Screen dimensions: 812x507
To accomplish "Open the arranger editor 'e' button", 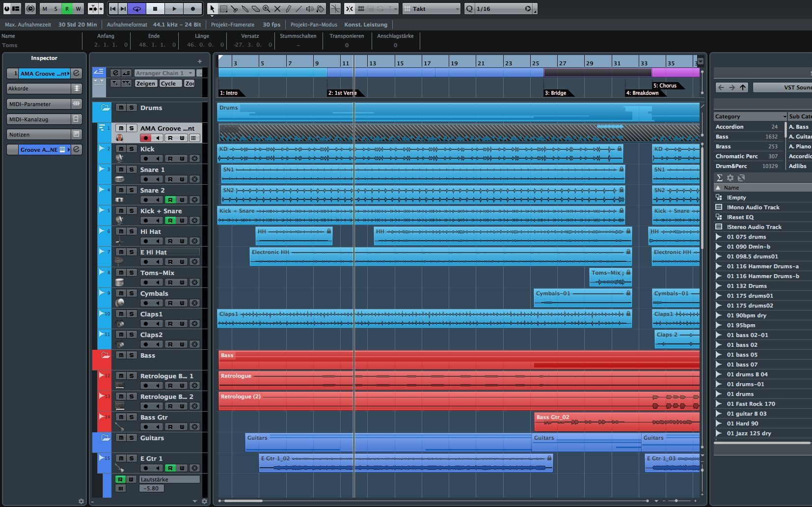I will coord(115,73).
